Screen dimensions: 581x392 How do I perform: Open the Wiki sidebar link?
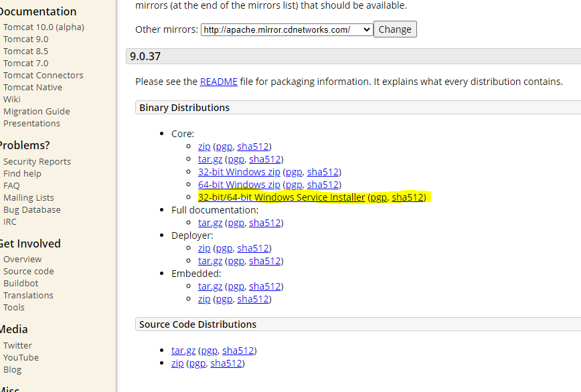tap(12, 99)
